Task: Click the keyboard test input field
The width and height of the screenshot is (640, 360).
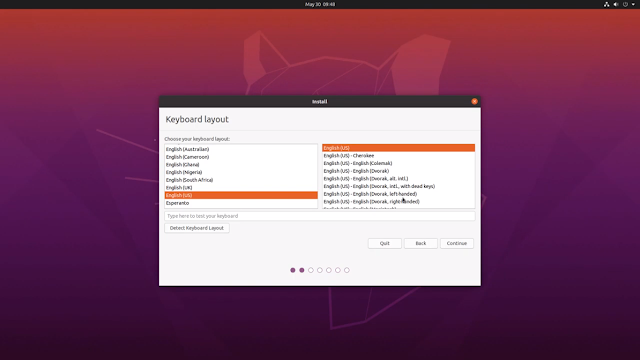Action: [320, 216]
